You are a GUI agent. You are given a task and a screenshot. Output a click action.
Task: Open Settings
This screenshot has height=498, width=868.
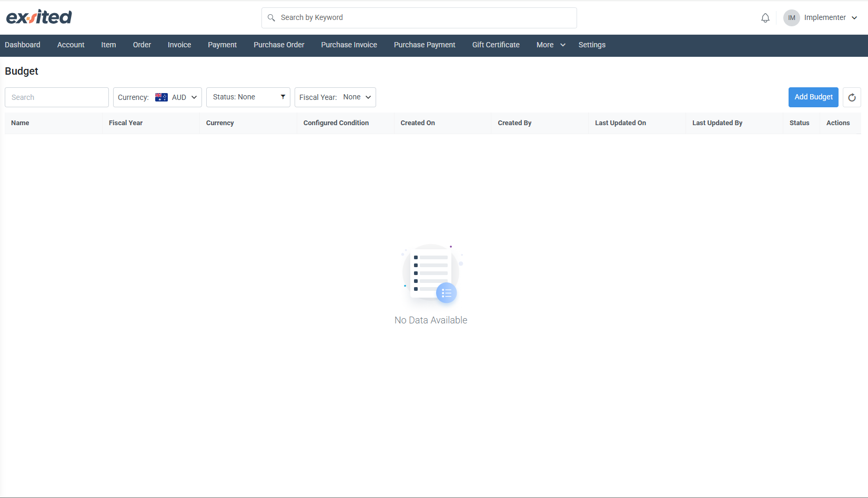(x=592, y=45)
